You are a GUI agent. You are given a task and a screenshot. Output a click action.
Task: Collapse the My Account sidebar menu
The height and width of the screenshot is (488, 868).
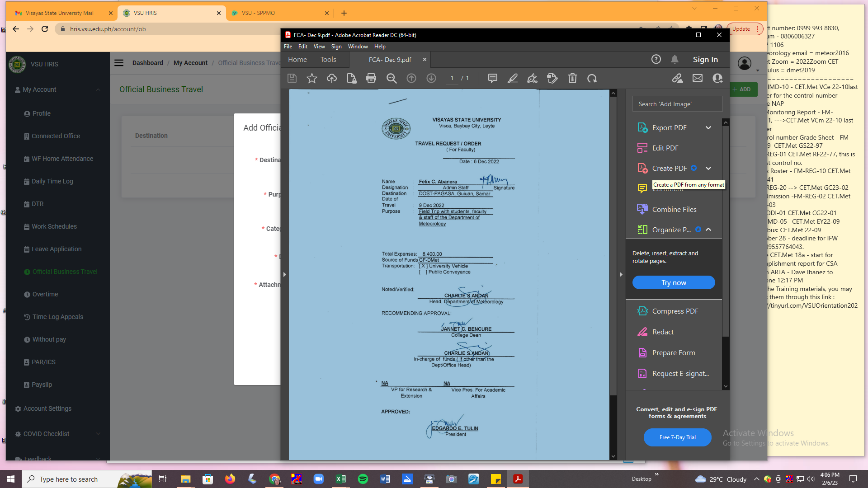click(x=98, y=89)
